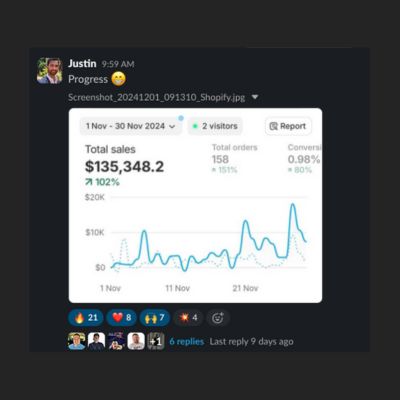The image size is (400, 400).
Task: Click Justin's profile avatar
Action: (x=50, y=71)
